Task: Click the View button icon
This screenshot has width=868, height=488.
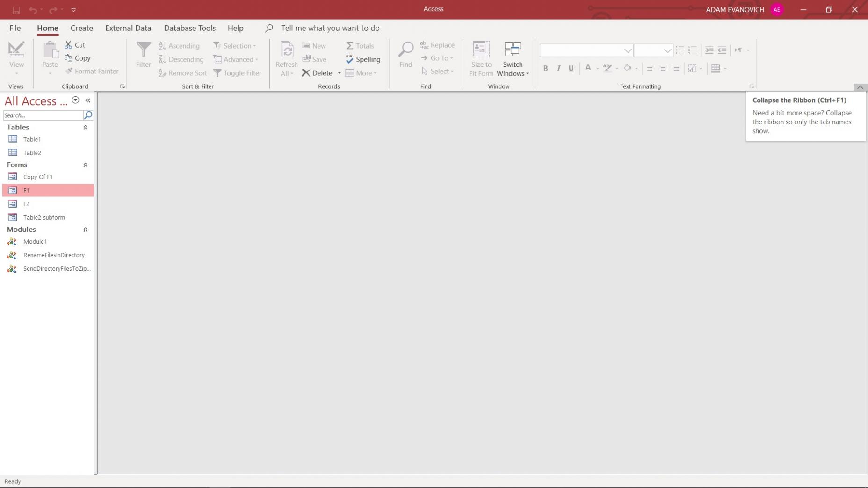Action: point(16,50)
